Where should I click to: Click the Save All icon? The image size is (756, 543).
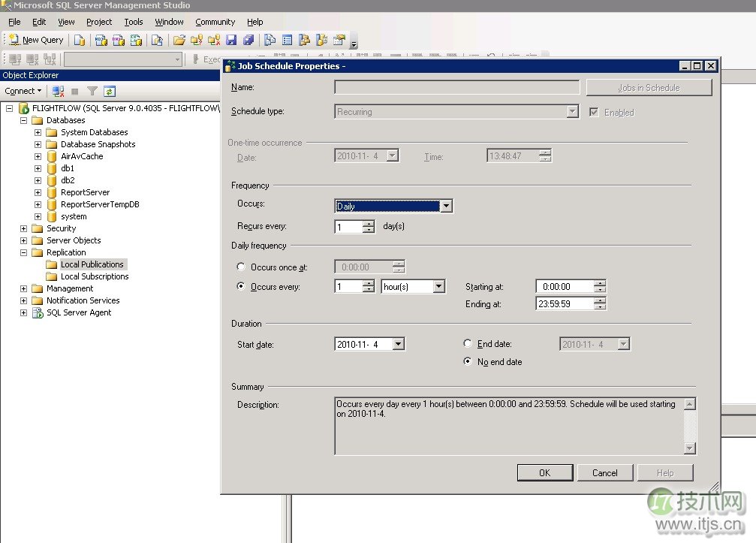coord(248,40)
